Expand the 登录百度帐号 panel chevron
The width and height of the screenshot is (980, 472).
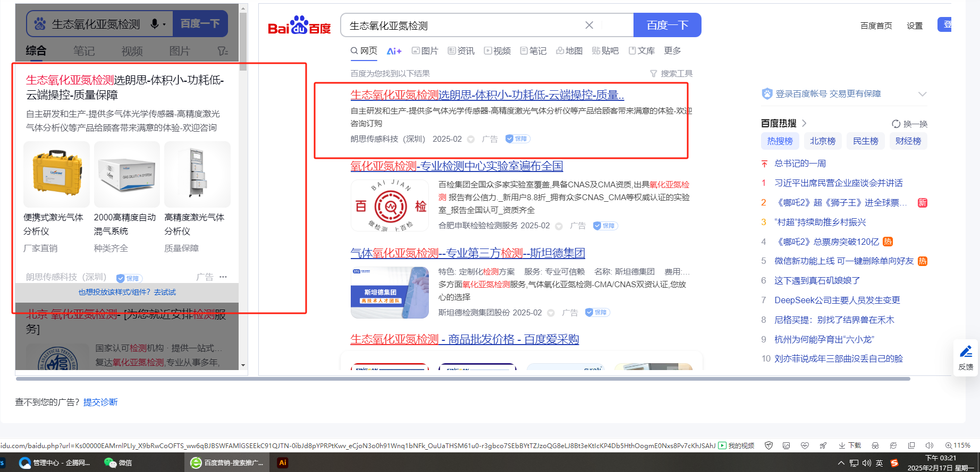coord(922,94)
